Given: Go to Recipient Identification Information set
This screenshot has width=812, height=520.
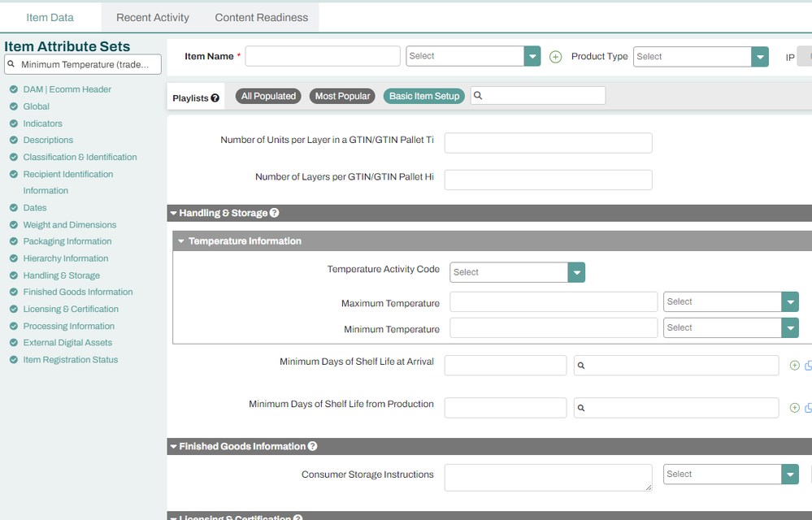Looking at the screenshot, I should (67, 183).
